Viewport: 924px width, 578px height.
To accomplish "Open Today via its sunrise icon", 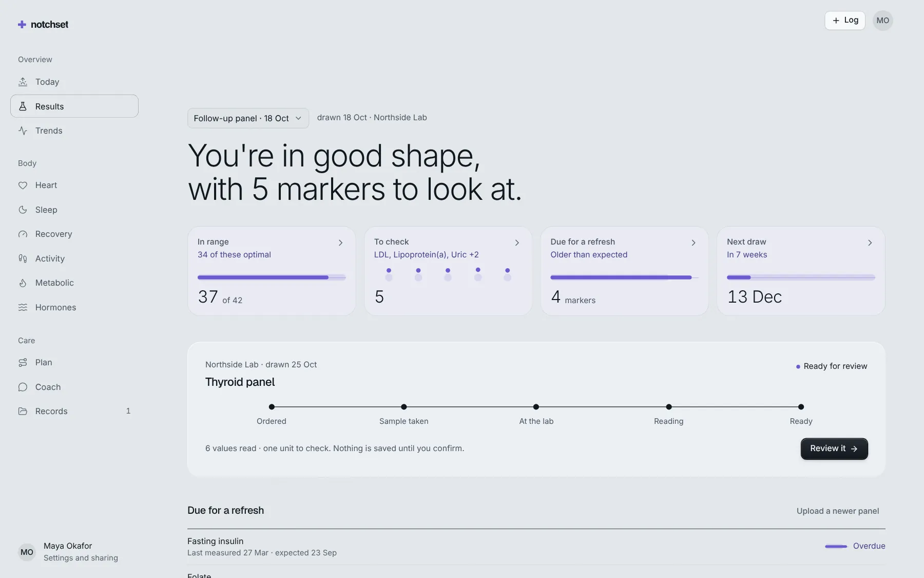I will click(x=23, y=82).
